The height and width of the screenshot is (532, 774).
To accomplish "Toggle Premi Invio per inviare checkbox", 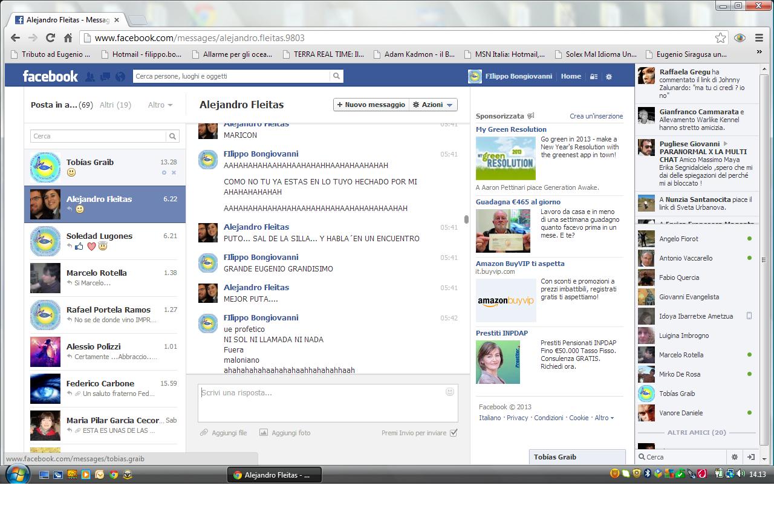I will pyautogui.click(x=454, y=433).
